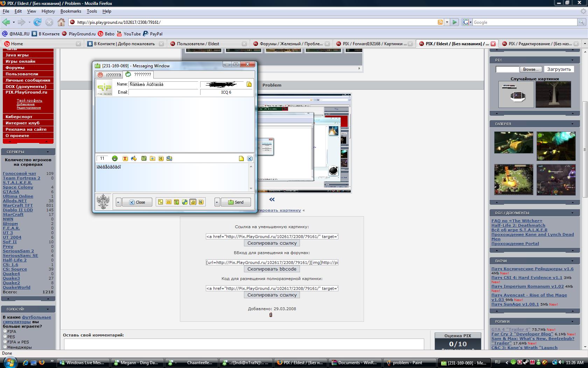Open the YouTube bookmark
Viewport: 588px width, 368px height.
129,34
